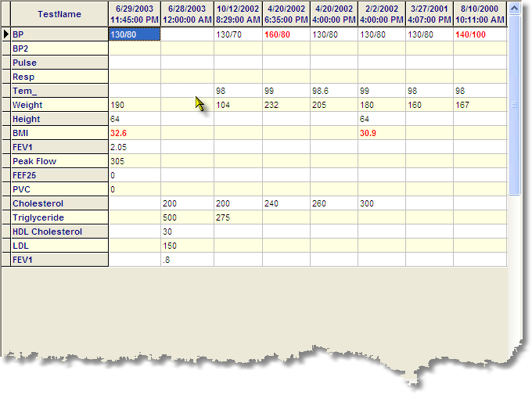Click the Weight value 104
Viewport: 532px width, 395px height.
coord(223,105)
